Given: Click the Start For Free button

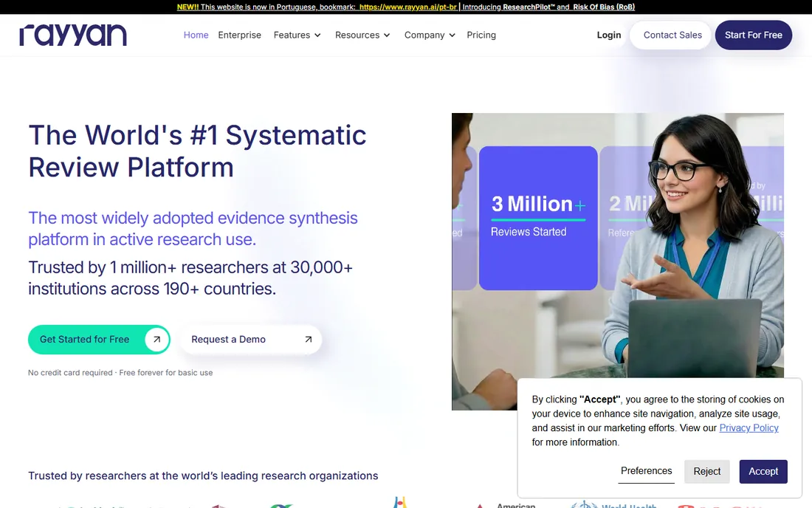Looking at the screenshot, I should pyautogui.click(x=754, y=35).
